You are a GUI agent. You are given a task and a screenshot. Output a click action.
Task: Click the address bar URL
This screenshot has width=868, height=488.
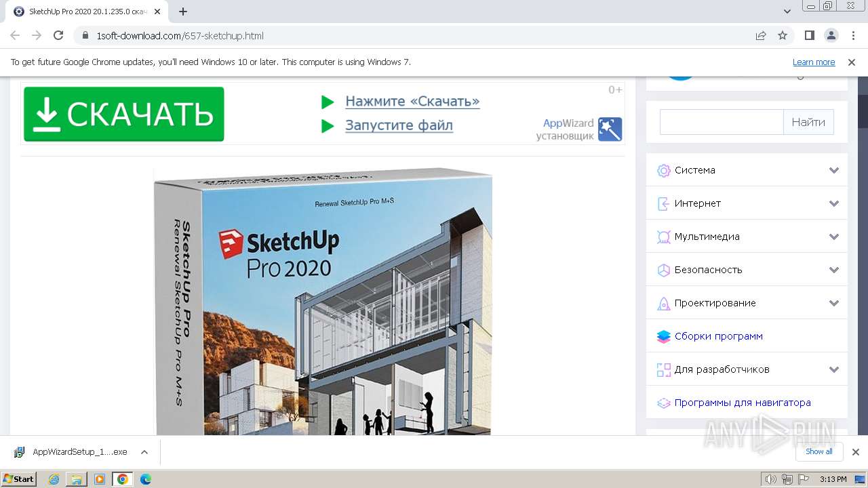[x=180, y=36]
